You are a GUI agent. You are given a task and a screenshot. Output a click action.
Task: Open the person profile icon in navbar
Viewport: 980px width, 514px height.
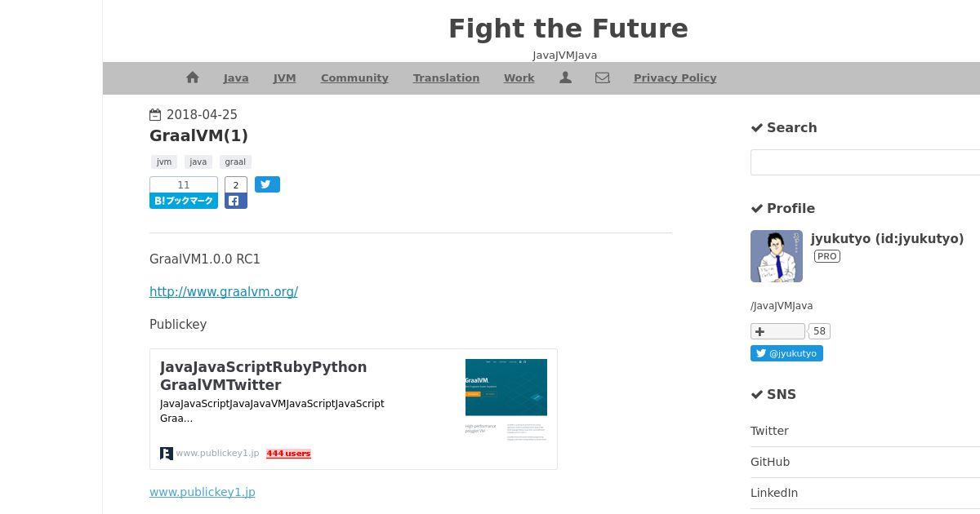565,78
